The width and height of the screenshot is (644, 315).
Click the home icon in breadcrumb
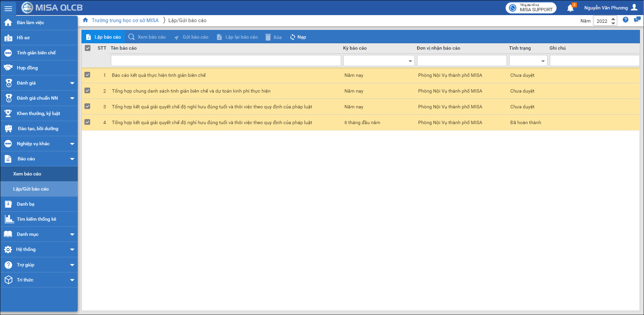pyautogui.click(x=85, y=20)
